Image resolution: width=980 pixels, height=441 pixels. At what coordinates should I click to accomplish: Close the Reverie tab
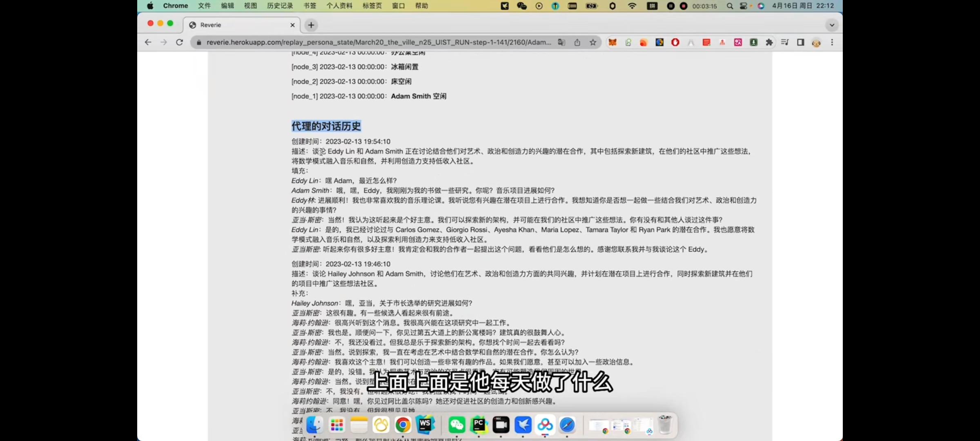pyautogui.click(x=292, y=25)
